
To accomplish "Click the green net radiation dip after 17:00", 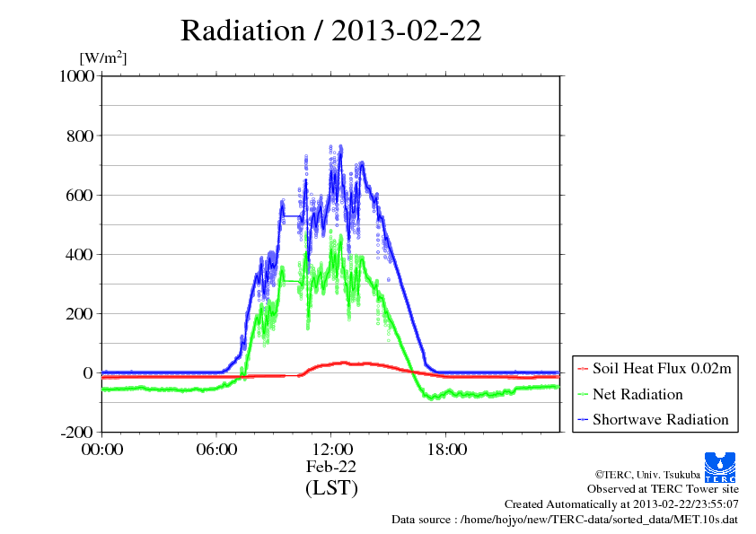I will click(x=433, y=397).
